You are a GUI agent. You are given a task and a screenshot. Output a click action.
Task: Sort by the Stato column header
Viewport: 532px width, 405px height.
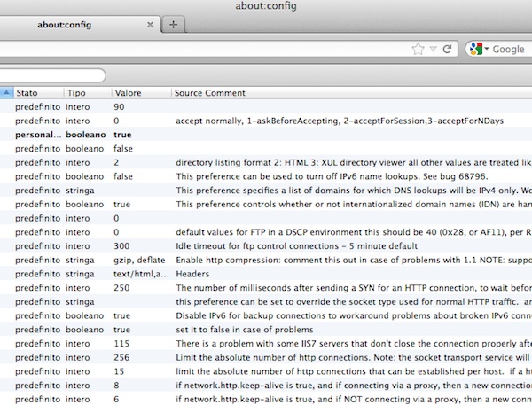(38, 92)
